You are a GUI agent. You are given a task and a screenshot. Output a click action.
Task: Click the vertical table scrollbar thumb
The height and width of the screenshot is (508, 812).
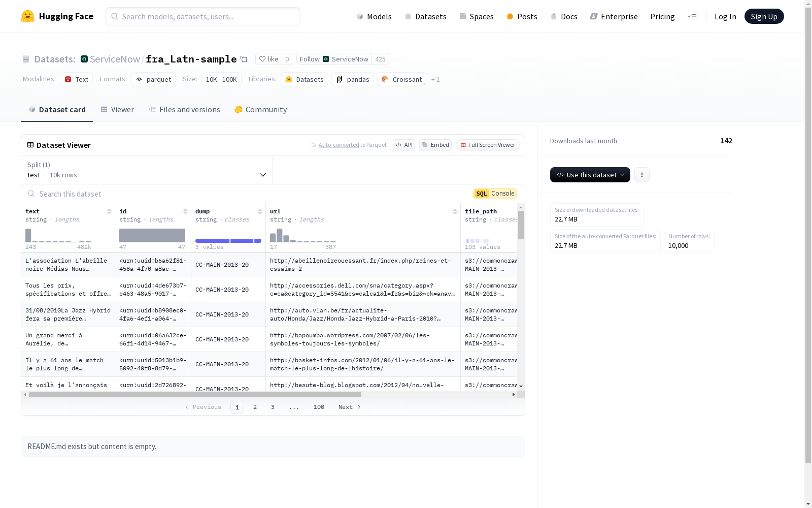(521, 225)
